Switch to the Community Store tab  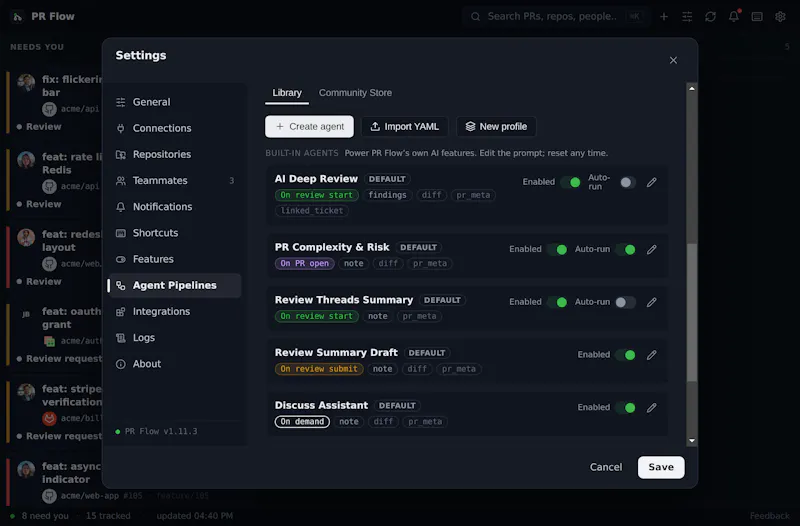(355, 93)
